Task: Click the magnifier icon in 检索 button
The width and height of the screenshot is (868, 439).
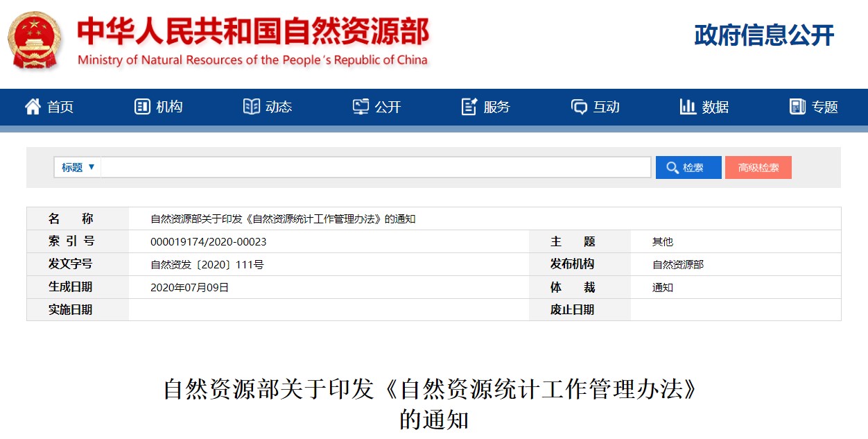Action: (672, 168)
